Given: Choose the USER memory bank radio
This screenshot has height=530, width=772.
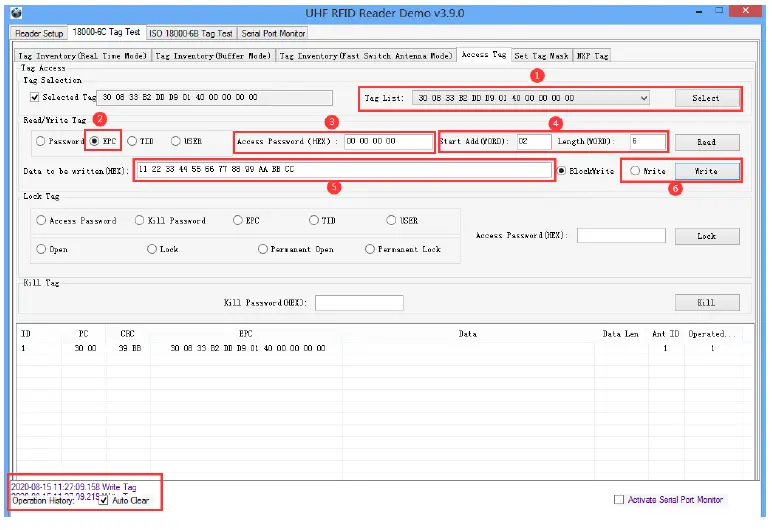Looking at the screenshot, I should point(176,141).
